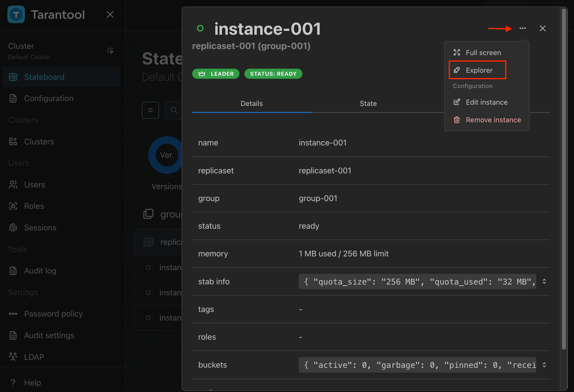Viewport: 574px width, 392px height.
Task: Switch to the State tab
Action: click(x=368, y=103)
